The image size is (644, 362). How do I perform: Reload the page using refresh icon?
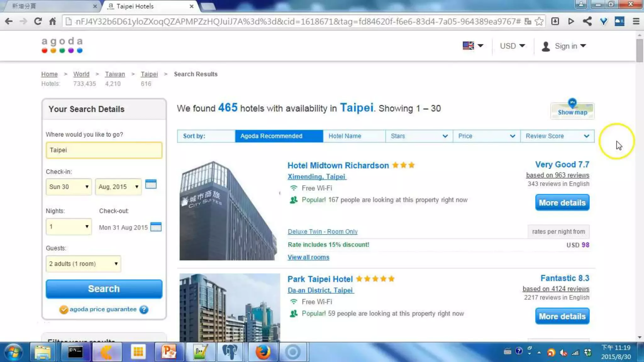tap(38, 21)
